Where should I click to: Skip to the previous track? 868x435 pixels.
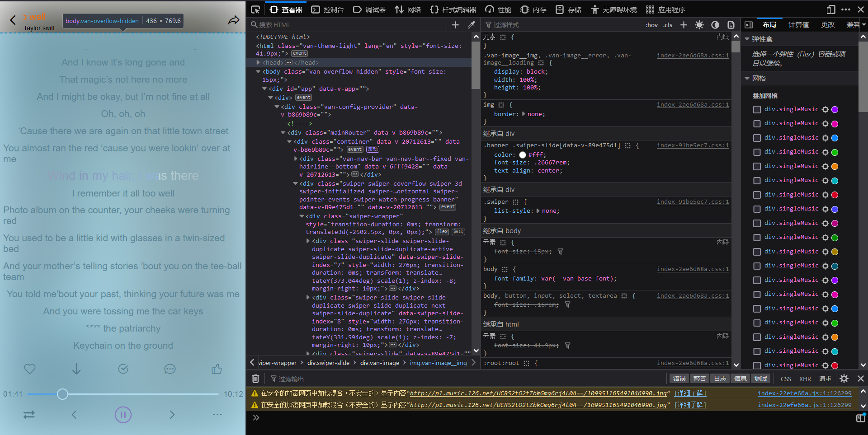tap(74, 415)
